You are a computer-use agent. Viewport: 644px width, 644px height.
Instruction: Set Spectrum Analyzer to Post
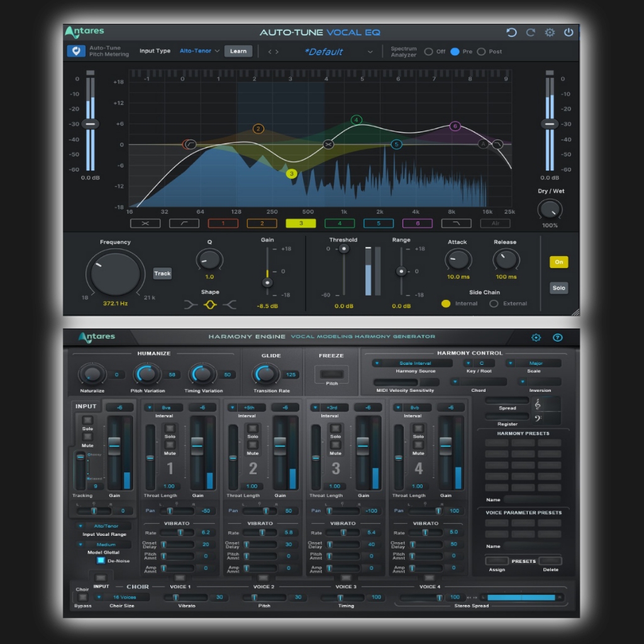click(481, 52)
